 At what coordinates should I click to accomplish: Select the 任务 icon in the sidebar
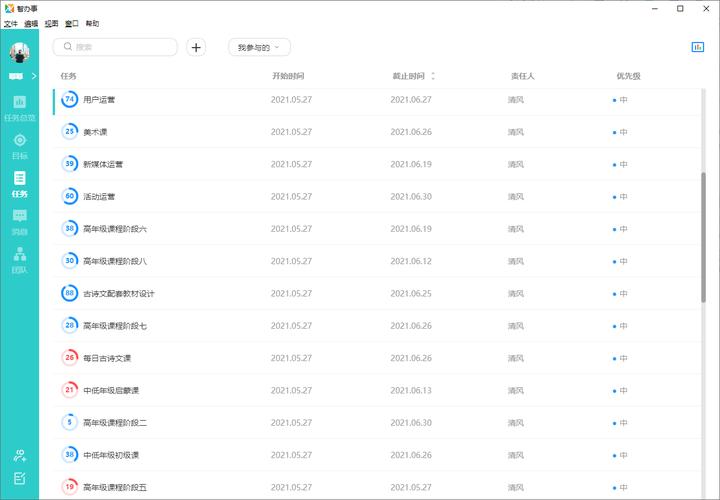20,184
